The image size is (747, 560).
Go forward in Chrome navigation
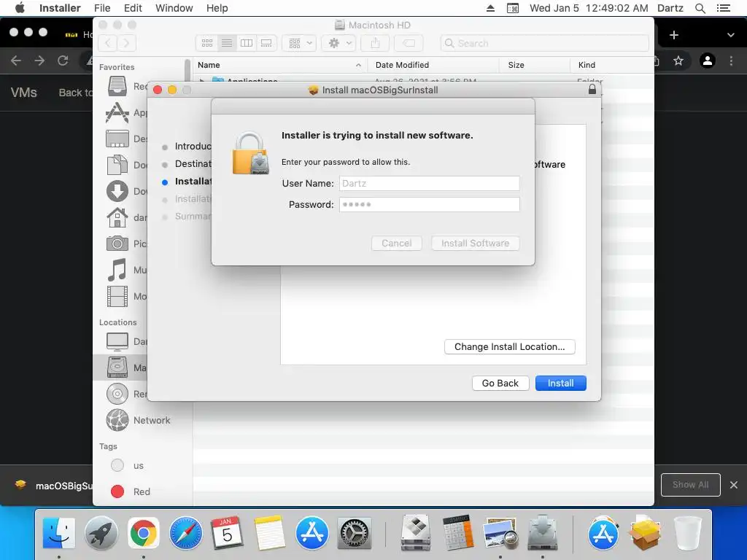[x=39, y=61]
